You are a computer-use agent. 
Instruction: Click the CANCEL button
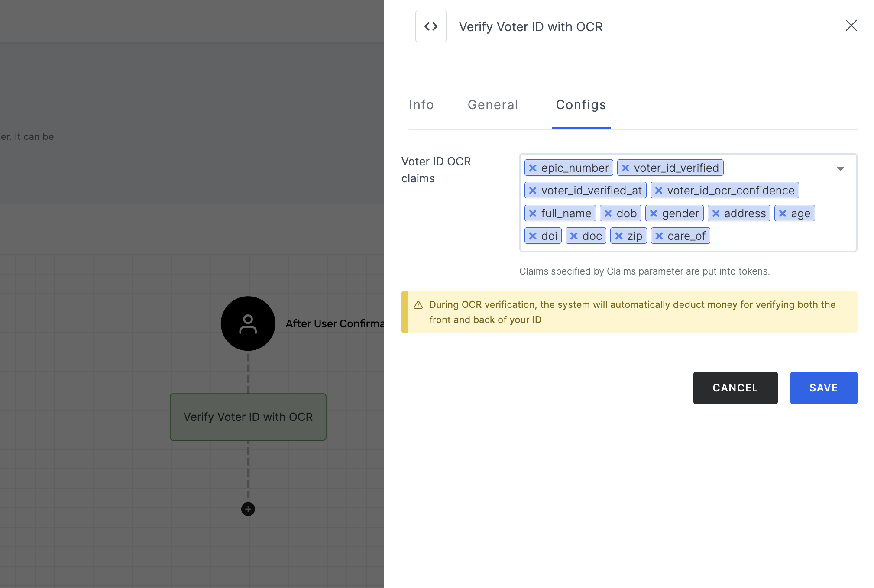click(x=735, y=387)
